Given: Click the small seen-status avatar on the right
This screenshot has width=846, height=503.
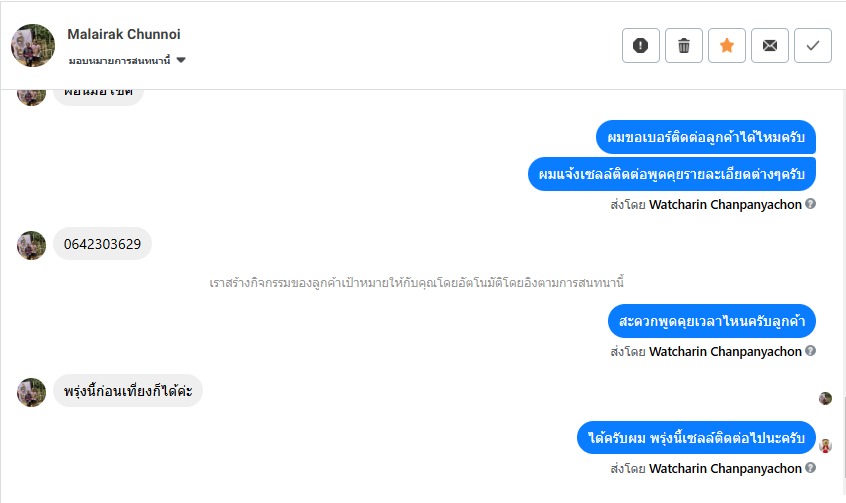Looking at the screenshot, I should 825,398.
